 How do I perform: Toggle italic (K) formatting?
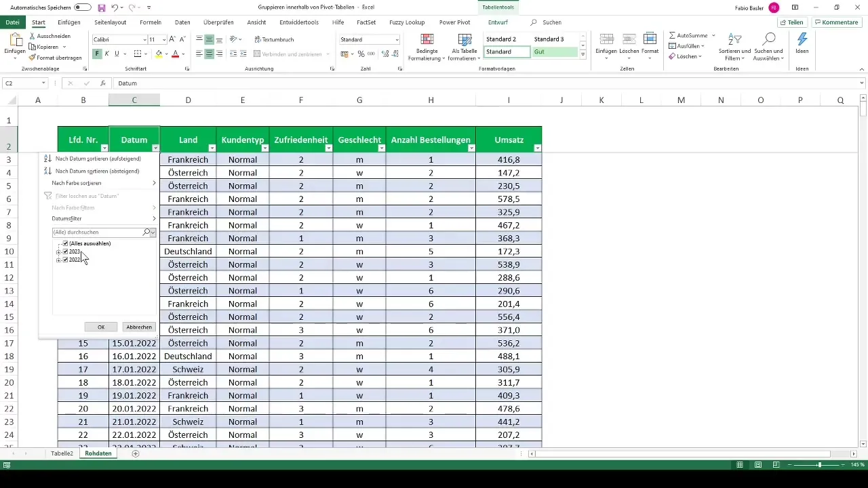click(x=107, y=54)
